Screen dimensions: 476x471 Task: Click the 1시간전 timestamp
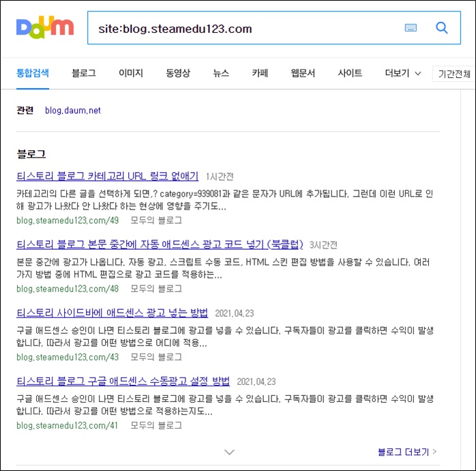pos(220,177)
